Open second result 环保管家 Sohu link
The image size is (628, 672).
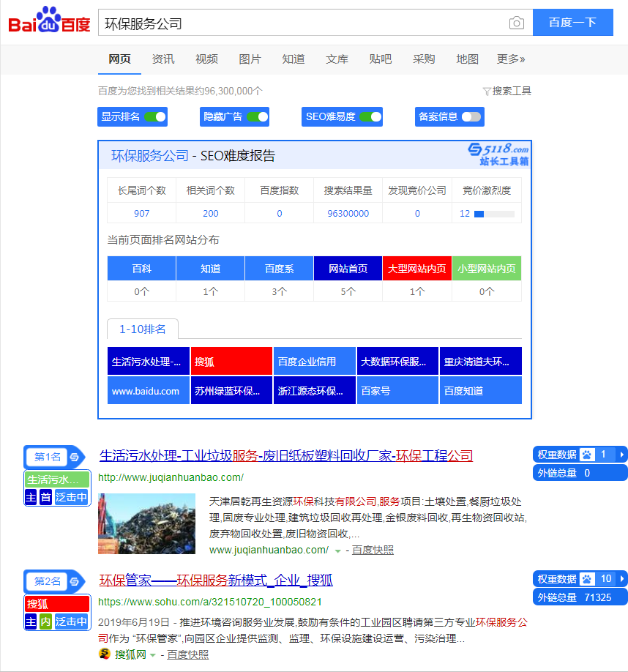(216, 580)
